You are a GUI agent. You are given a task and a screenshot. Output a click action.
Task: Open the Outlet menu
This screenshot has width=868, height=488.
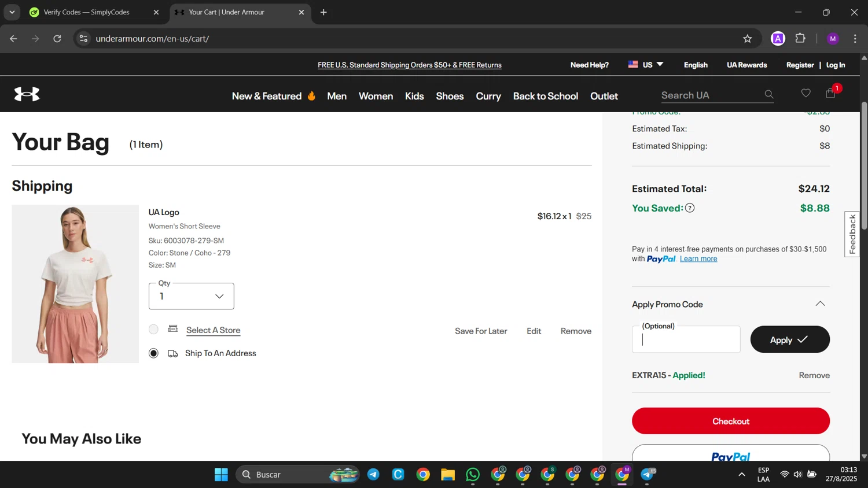[604, 96]
